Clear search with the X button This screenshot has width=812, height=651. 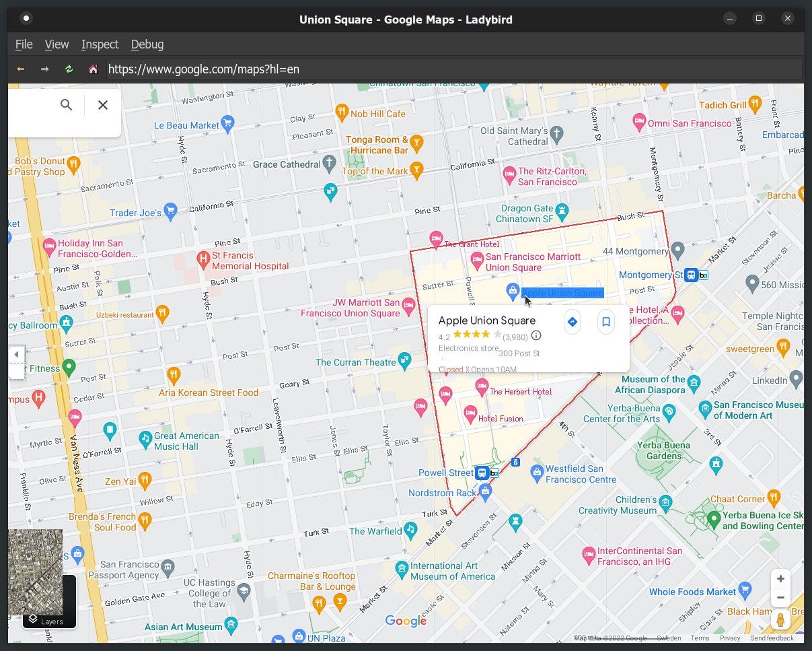point(103,104)
